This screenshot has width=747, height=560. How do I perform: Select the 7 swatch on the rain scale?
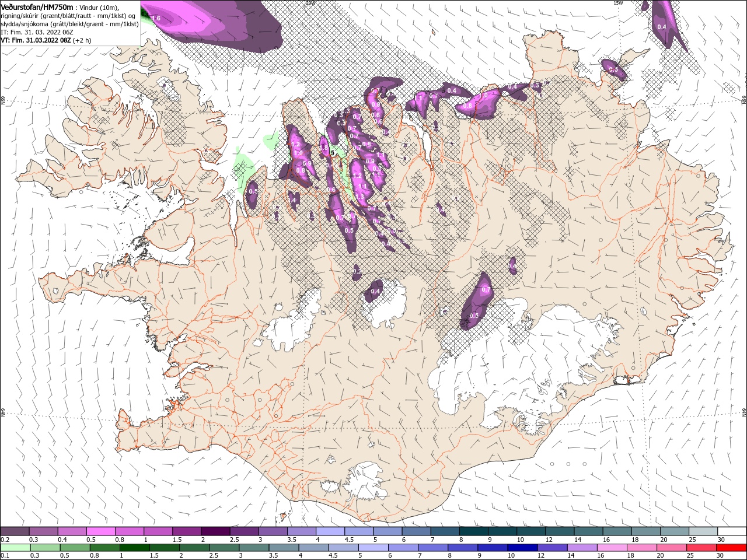click(x=434, y=548)
